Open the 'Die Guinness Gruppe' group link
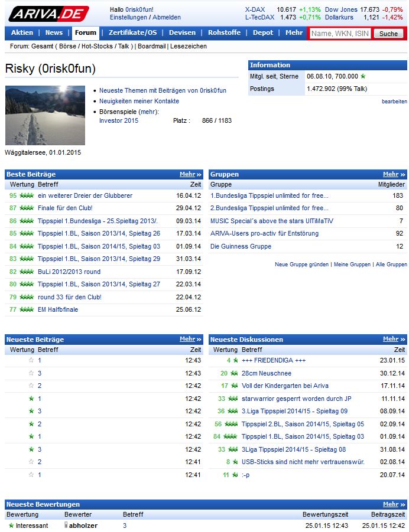Screen dimensions: 409x532 (241, 246)
